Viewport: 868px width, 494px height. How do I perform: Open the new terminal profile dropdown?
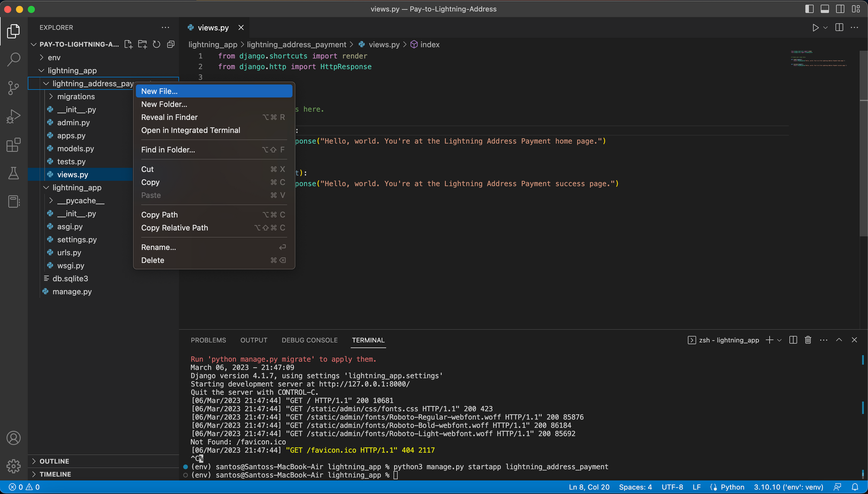click(779, 340)
